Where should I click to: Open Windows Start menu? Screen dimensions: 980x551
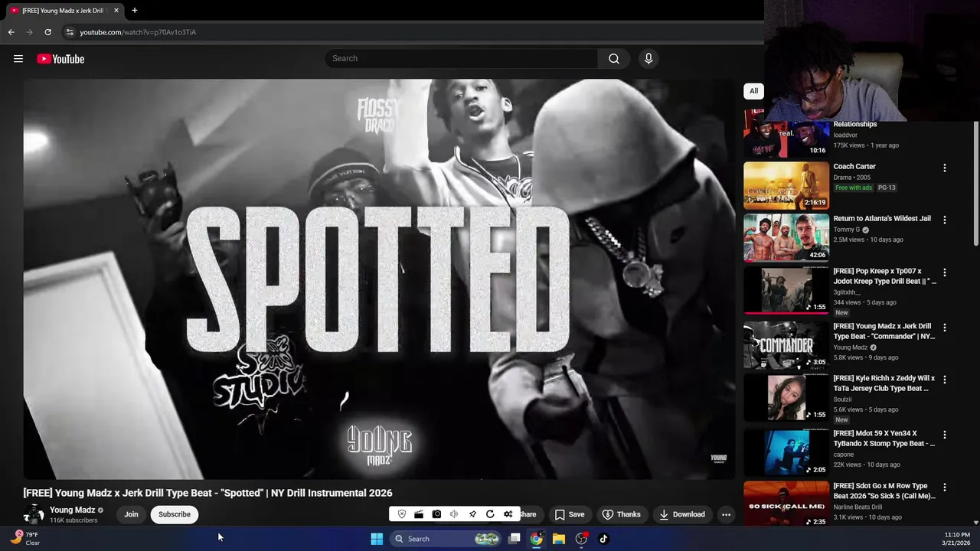[377, 539]
